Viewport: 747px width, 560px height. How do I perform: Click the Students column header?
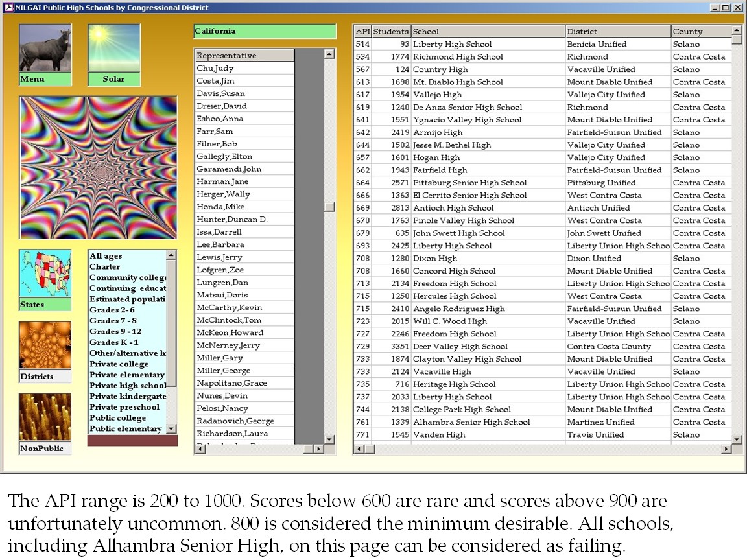[x=391, y=32]
